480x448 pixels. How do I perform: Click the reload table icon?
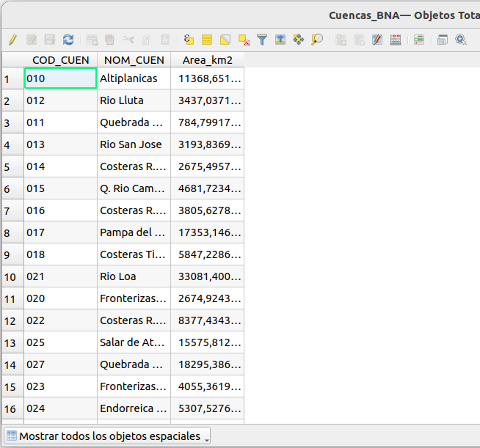pyautogui.click(x=68, y=40)
